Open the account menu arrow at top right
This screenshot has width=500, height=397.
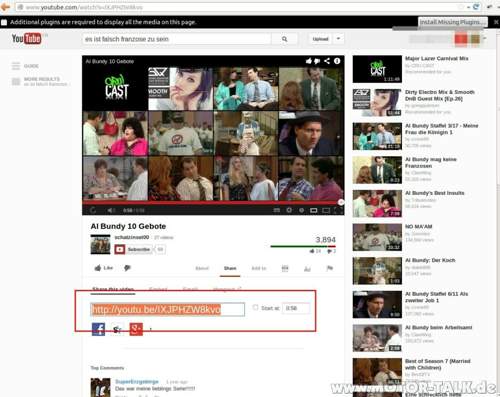(485, 39)
